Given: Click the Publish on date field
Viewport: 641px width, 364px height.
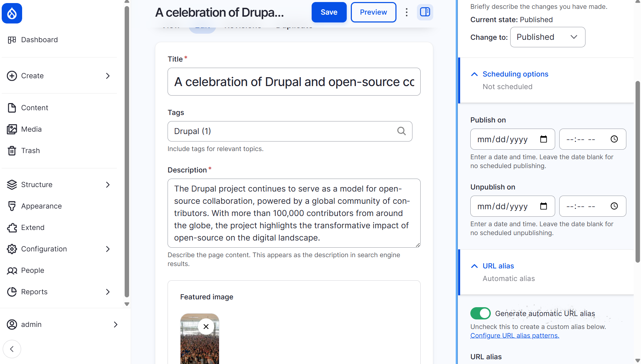Looking at the screenshot, I should (513, 139).
